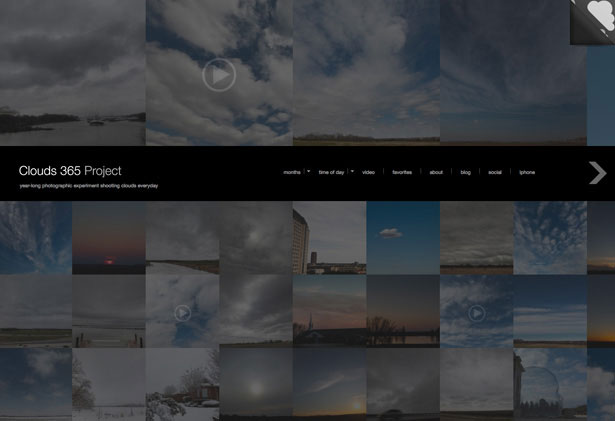
Task: Open the favorites page
Action: point(402,172)
